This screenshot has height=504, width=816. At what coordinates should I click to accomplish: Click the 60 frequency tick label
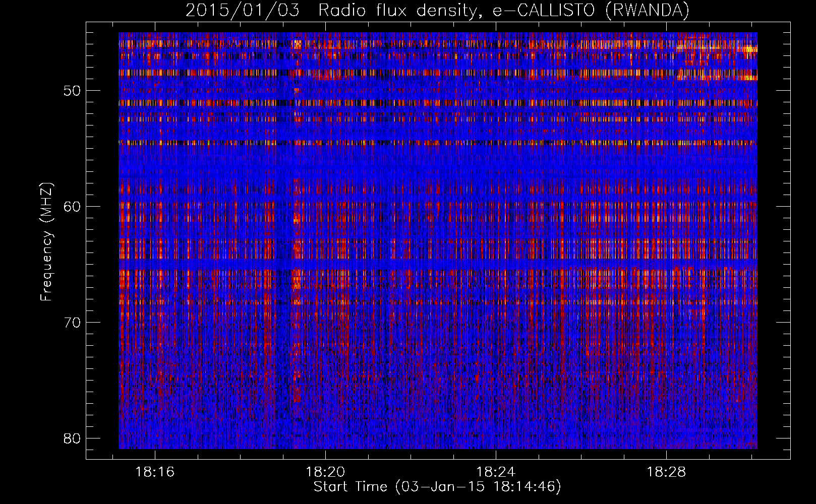click(x=72, y=207)
